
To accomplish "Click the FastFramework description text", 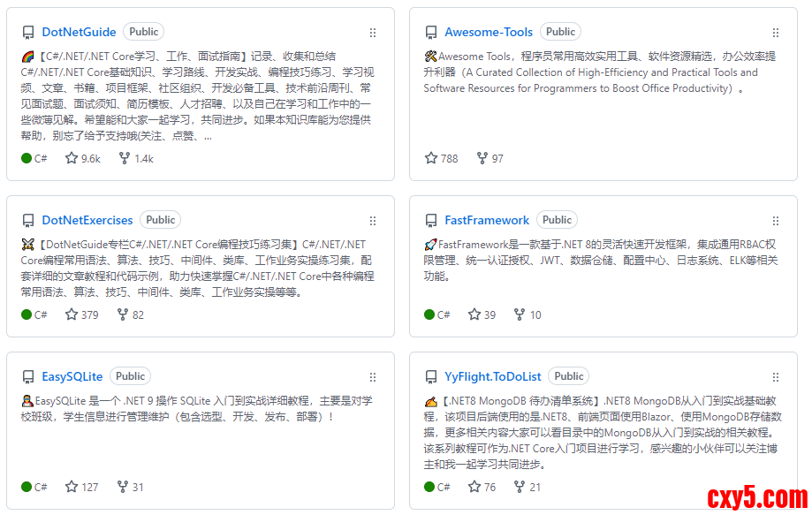I will tap(601, 260).
